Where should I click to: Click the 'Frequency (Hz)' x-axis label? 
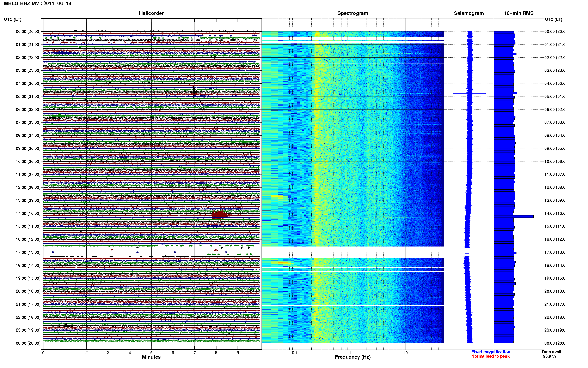coord(353,357)
